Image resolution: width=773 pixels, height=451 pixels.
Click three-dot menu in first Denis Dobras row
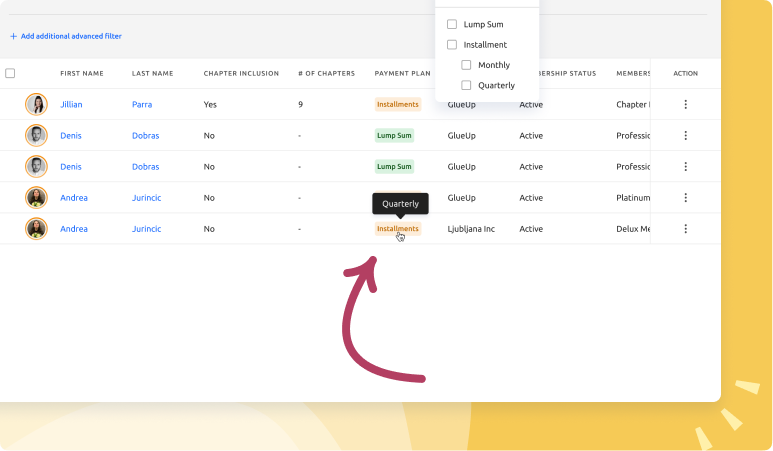tap(685, 135)
